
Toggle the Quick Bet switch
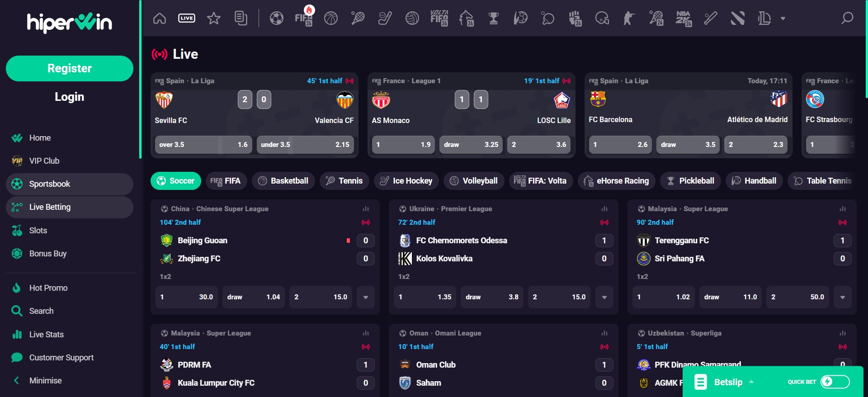[x=835, y=382]
